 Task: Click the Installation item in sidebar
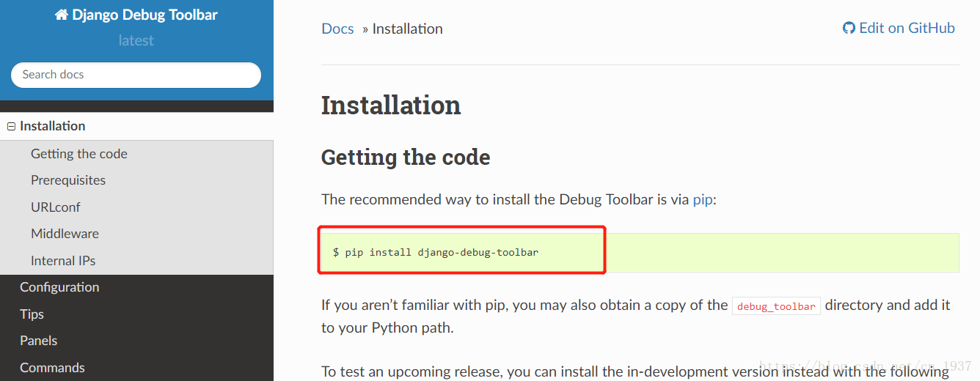click(53, 126)
